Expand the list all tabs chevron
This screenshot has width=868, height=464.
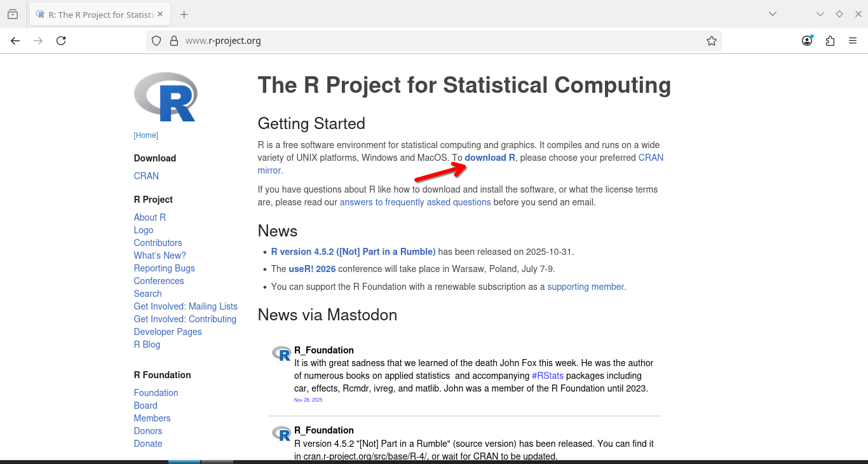pyautogui.click(x=772, y=14)
